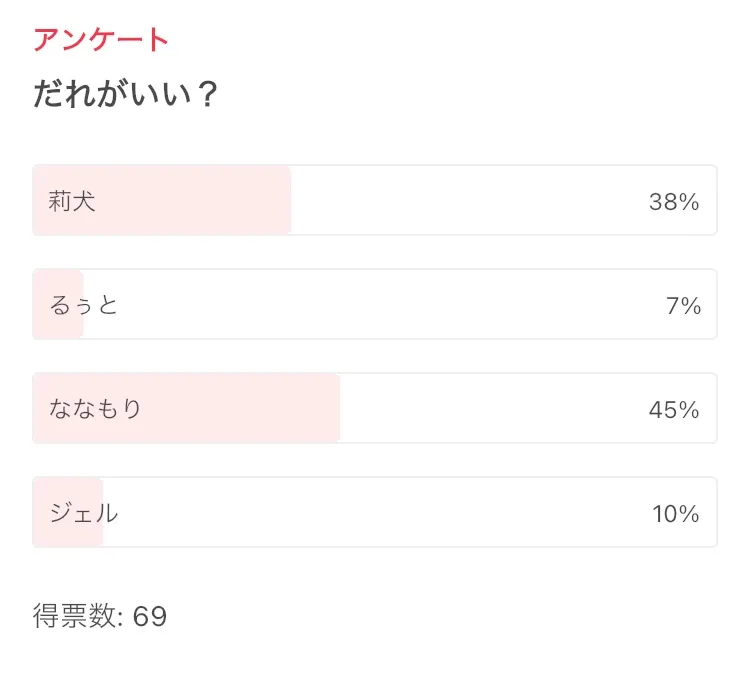750x681 pixels.
Task: Select the 莉犬 poll option name
Action: (72, 201)
